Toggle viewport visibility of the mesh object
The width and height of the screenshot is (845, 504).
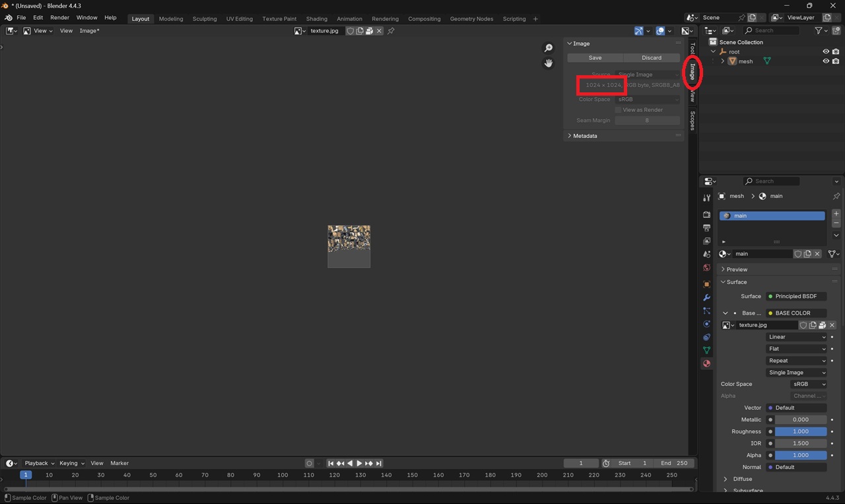coord(825,61)
